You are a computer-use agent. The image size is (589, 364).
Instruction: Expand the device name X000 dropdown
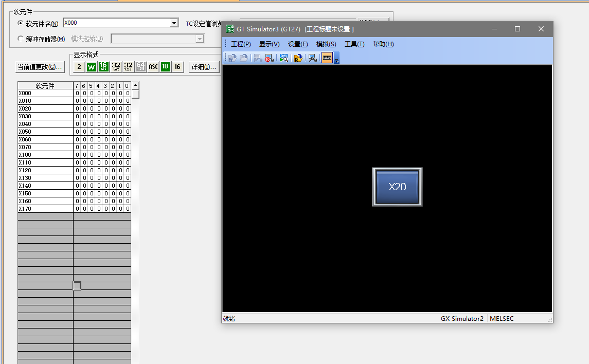coord(174,23)
